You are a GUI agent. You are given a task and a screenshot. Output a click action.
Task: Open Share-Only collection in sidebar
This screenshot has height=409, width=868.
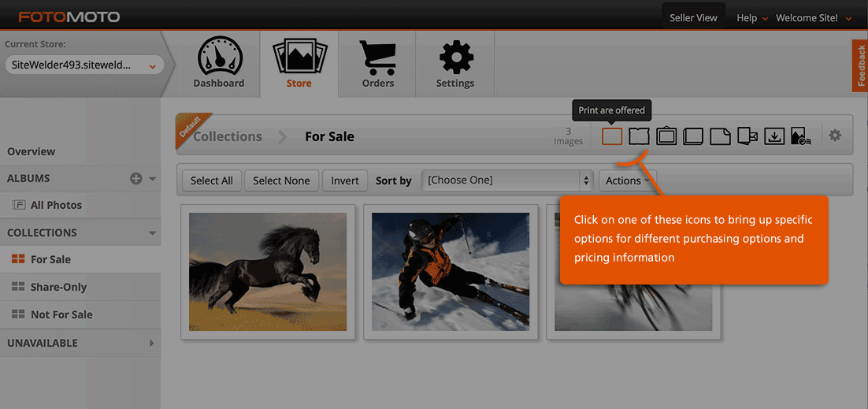(x=58, y=287)
